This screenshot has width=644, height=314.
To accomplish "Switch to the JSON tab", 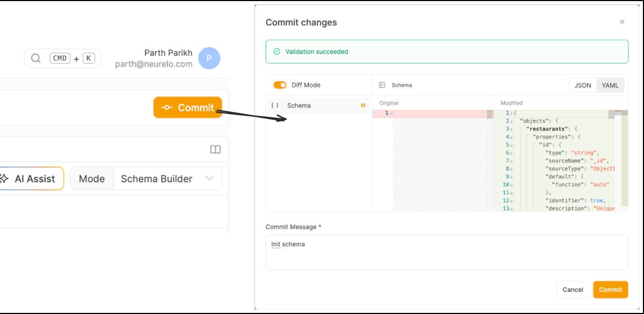I will pyautogui.click(x=582, y=85).
